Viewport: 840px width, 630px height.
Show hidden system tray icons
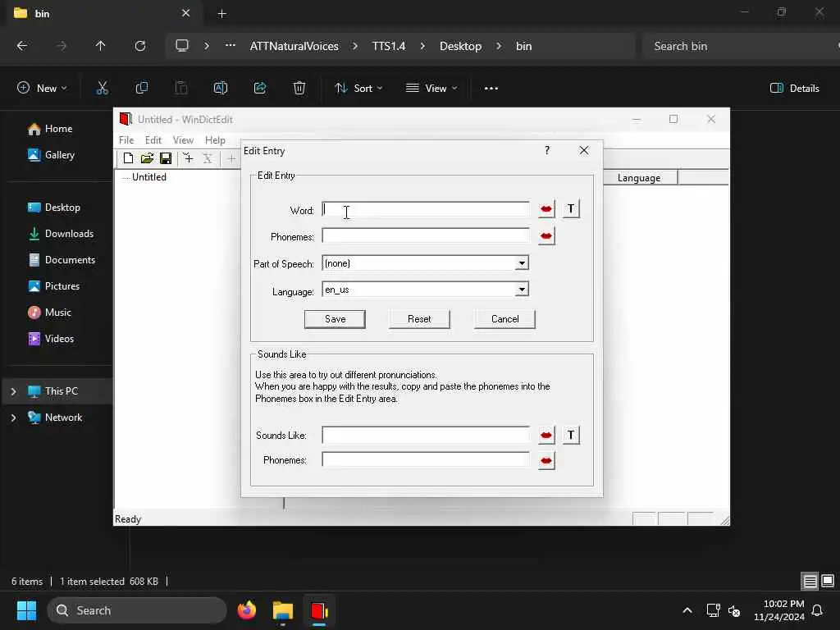tap(687, 610)
